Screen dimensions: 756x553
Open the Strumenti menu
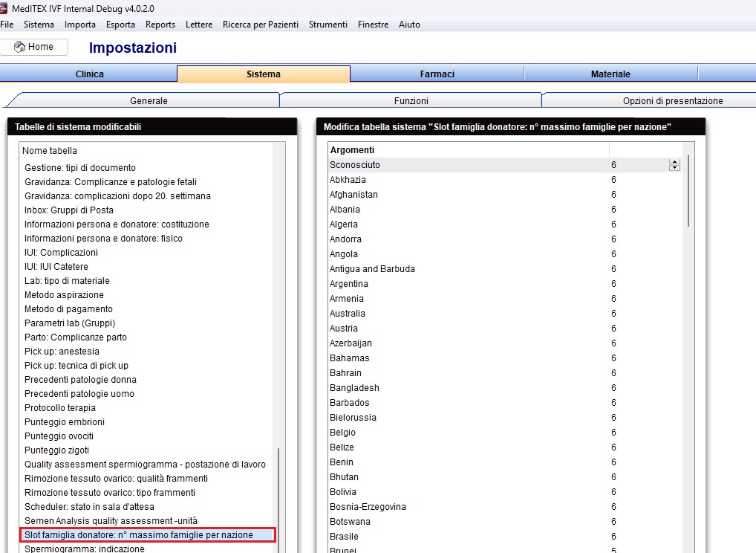click(328, 24)
